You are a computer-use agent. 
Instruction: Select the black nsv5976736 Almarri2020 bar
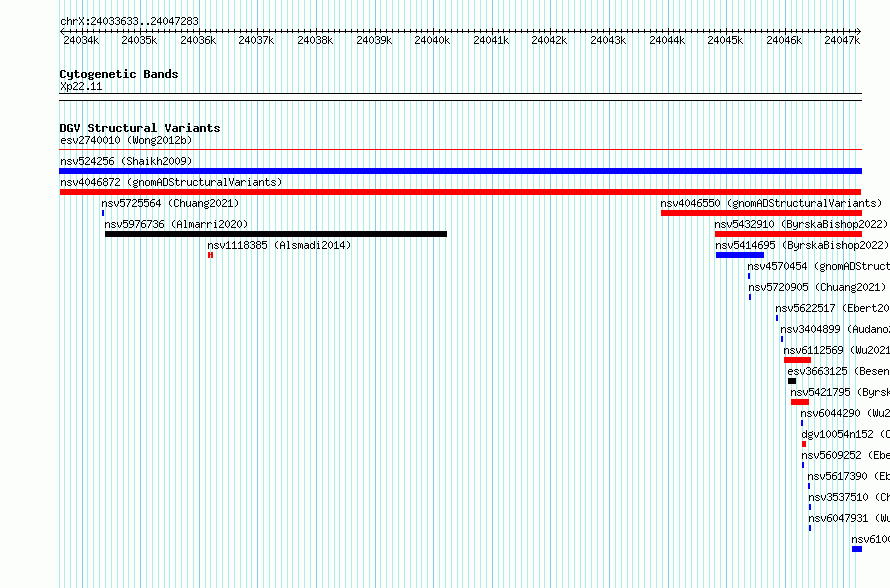(x=276, y=234)
